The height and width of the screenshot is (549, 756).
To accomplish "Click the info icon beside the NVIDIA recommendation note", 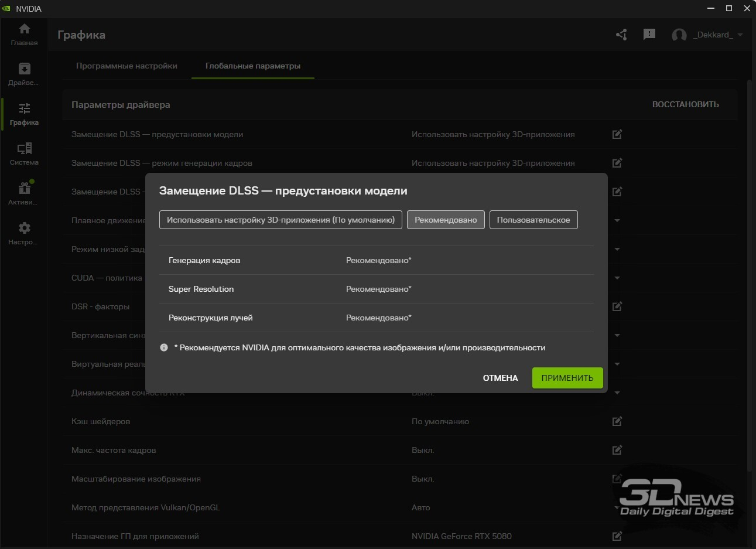I will [164, 347].
